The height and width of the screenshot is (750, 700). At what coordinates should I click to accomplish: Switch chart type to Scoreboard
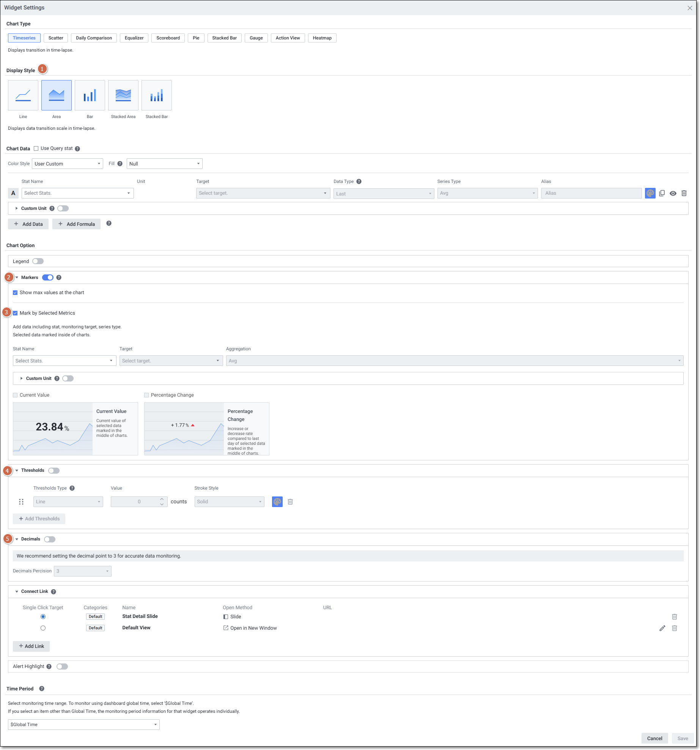pyautogui.click(x=168, y=38)
